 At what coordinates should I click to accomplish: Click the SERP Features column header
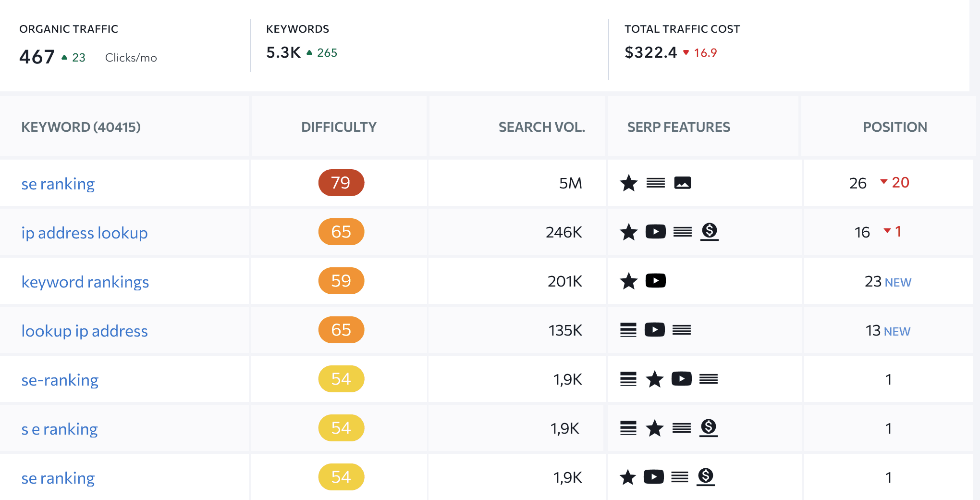pos(678,127)
